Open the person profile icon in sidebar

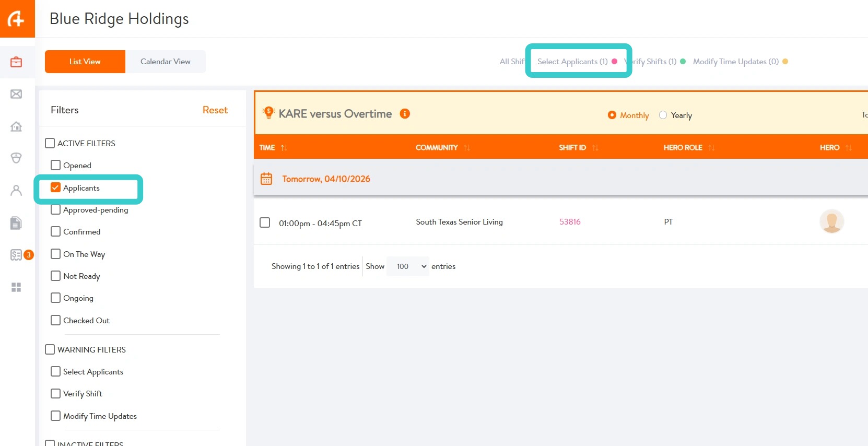[16, 190]
